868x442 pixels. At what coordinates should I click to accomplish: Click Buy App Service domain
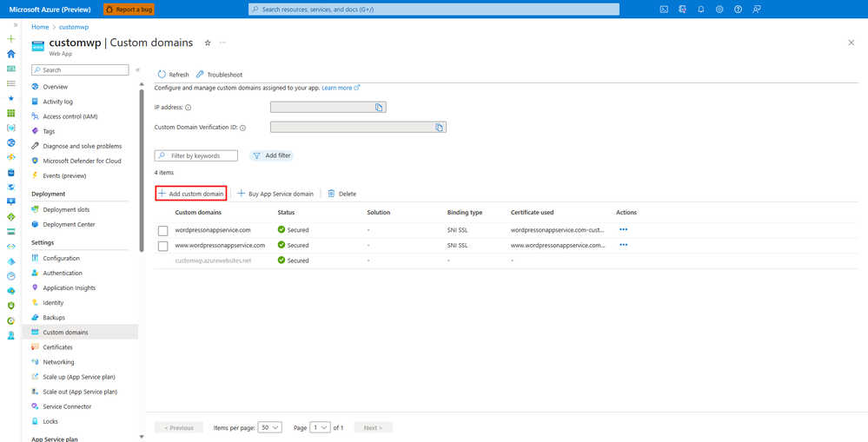point(275,194)
